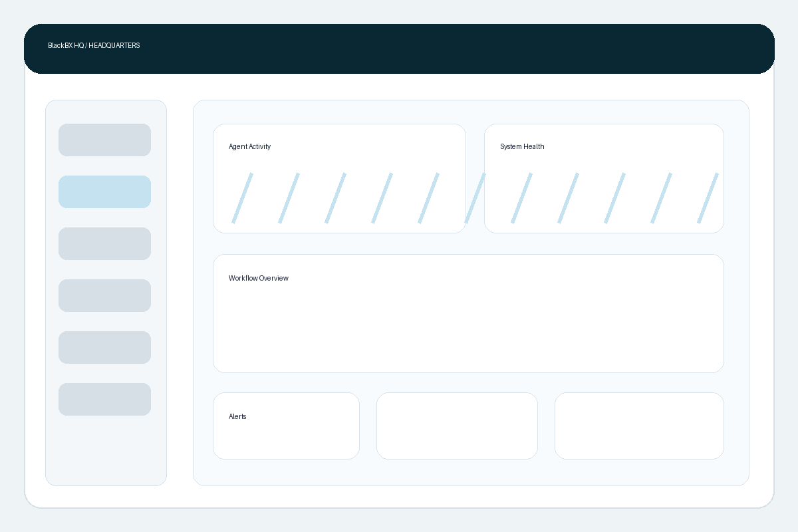Select the highlighted blue sidebar item

104,192
